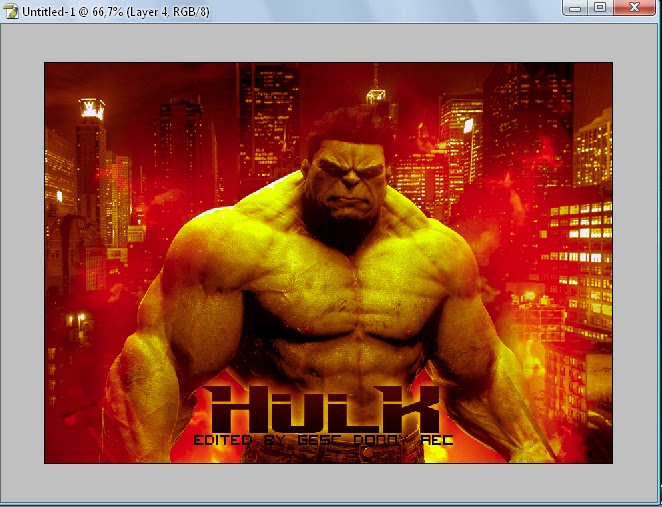Close the Untitled-1 document window
This screenshot has width=662, height=507.
[x=634, y=8]
